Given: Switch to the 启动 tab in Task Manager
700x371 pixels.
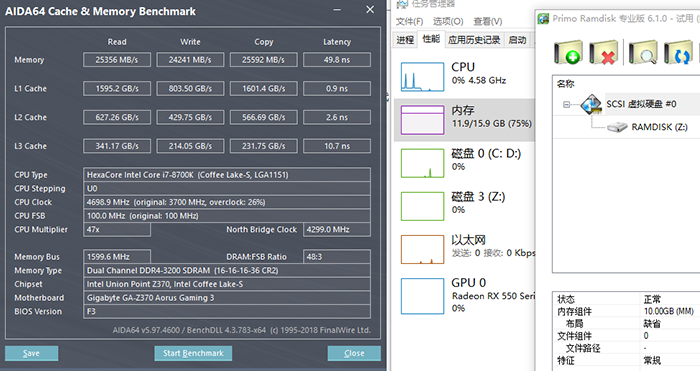Looking at the screenshot, I should point(517,40).
